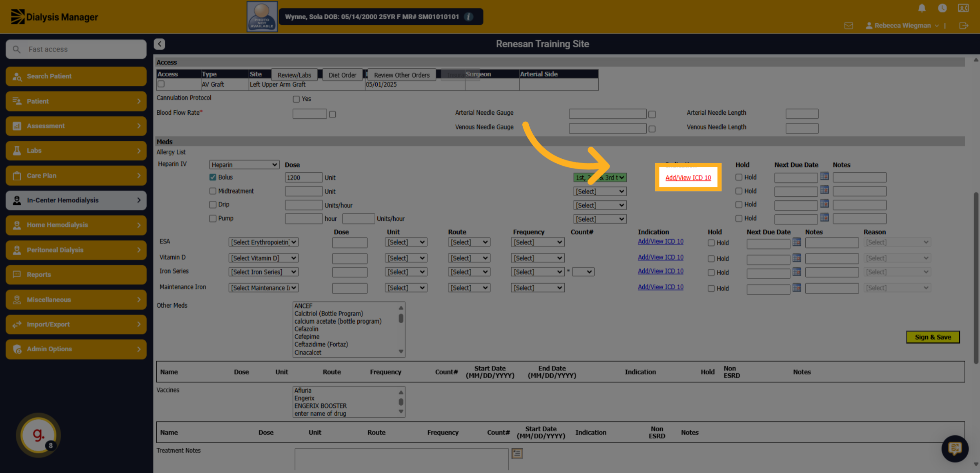Open calendar picker for Pump next due date

[x=824, y=218]
